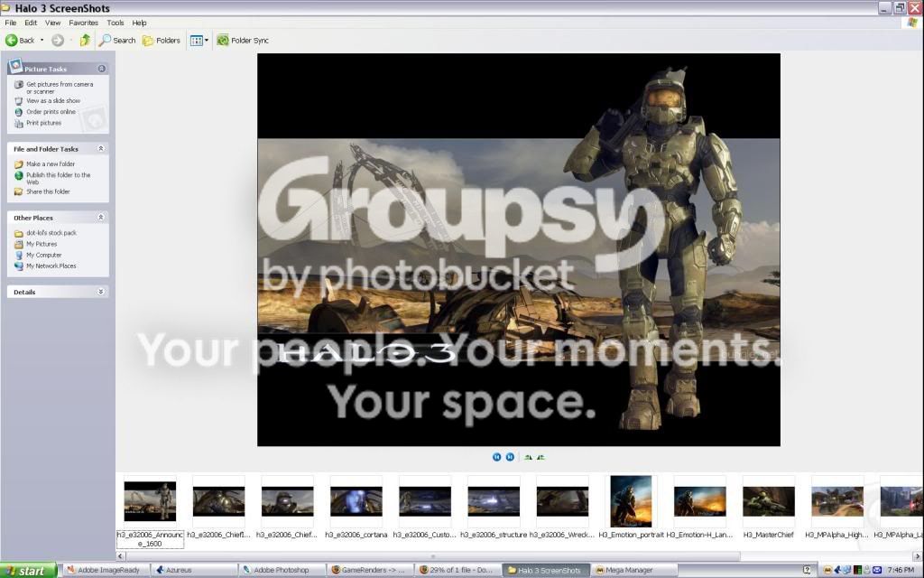Open the View menu

coord(53,23)
